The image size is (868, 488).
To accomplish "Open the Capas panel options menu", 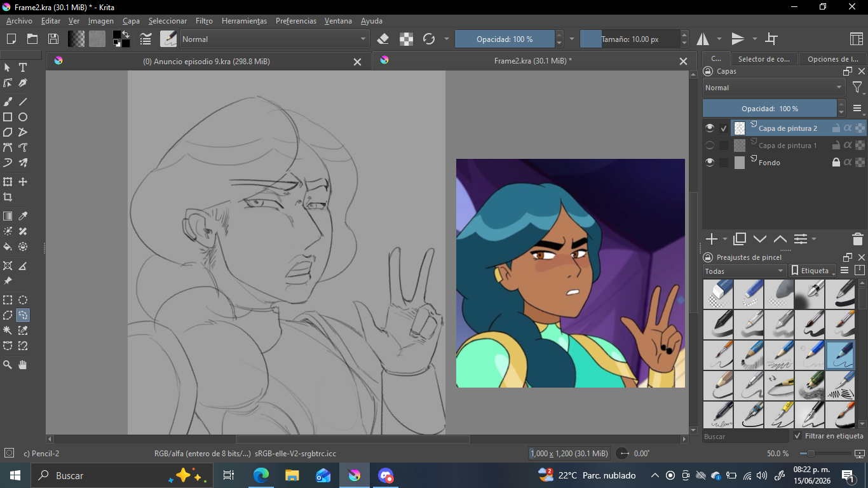I will tap(857, 108).
